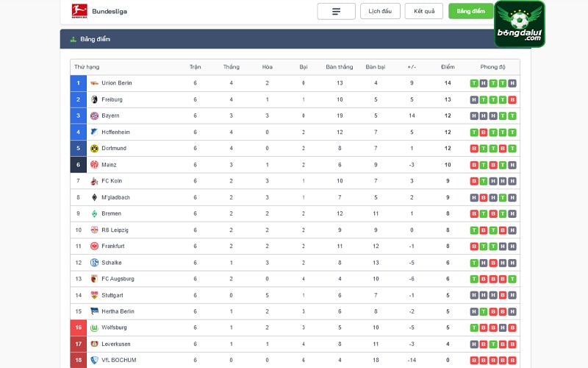Open Dortmund team link
Viewport: 588px width, 368px height.
pyautogui.click(x=114, y=149)
